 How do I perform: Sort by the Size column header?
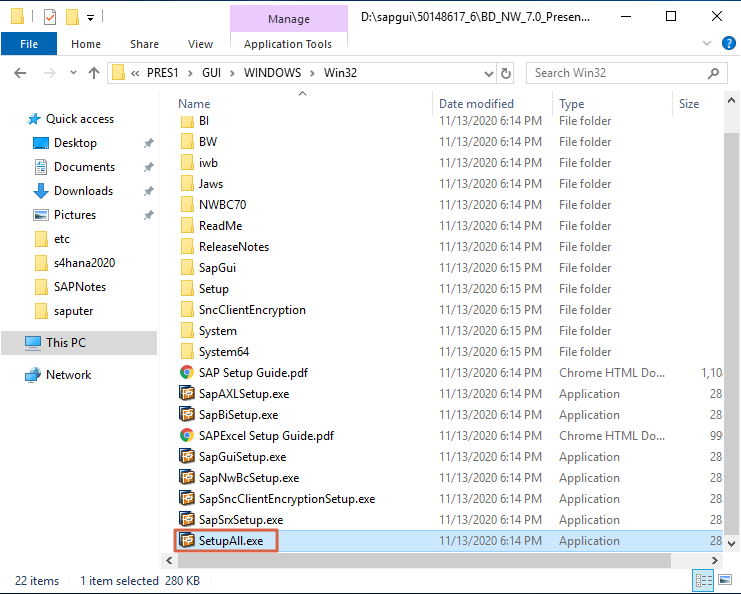coord(689,103)
